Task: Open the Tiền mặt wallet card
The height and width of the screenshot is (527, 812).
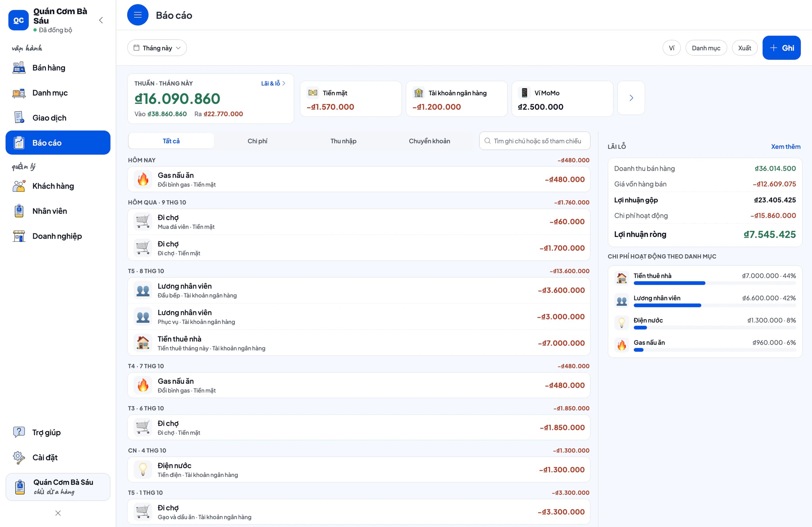Action: (351, 99)
